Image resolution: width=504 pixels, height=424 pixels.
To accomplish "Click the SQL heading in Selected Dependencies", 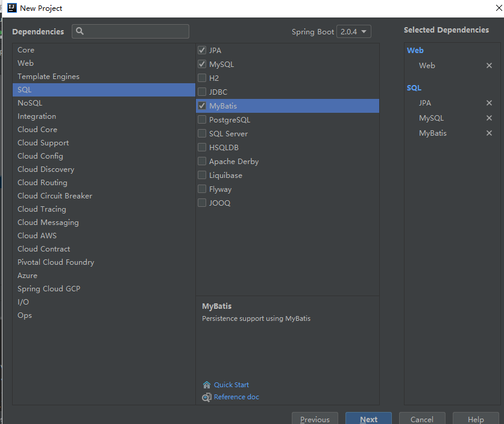I will pos(414,88).
